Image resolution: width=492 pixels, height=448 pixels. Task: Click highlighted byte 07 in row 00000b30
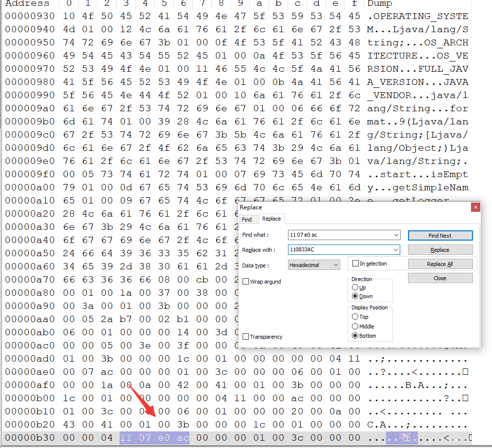[x=145, y=438]
